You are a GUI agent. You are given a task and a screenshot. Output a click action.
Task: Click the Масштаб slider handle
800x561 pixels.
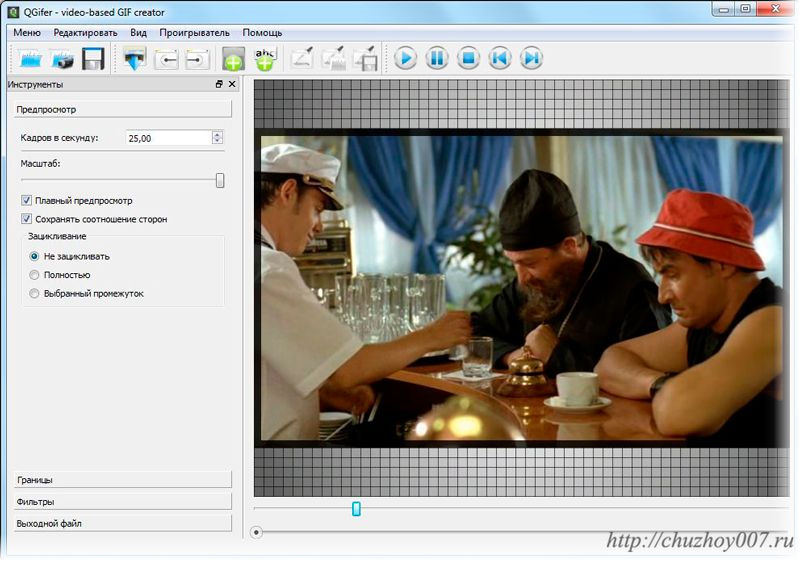[x=220, y=180]
